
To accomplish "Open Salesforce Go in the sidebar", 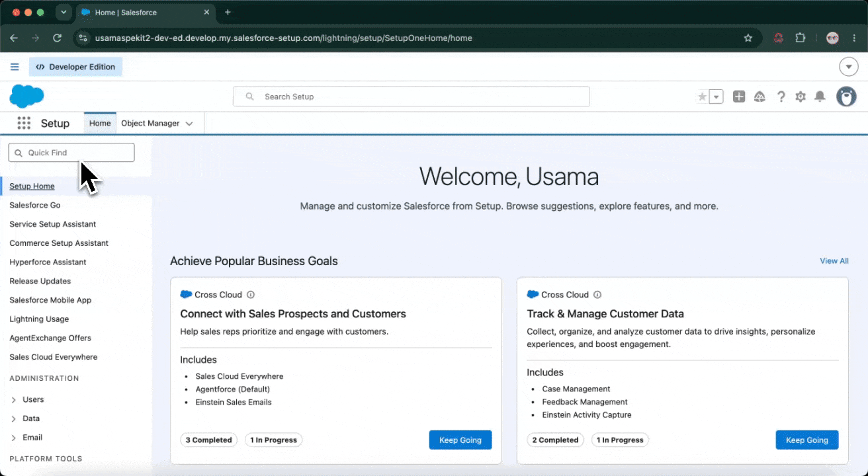I will coord(35,205).
